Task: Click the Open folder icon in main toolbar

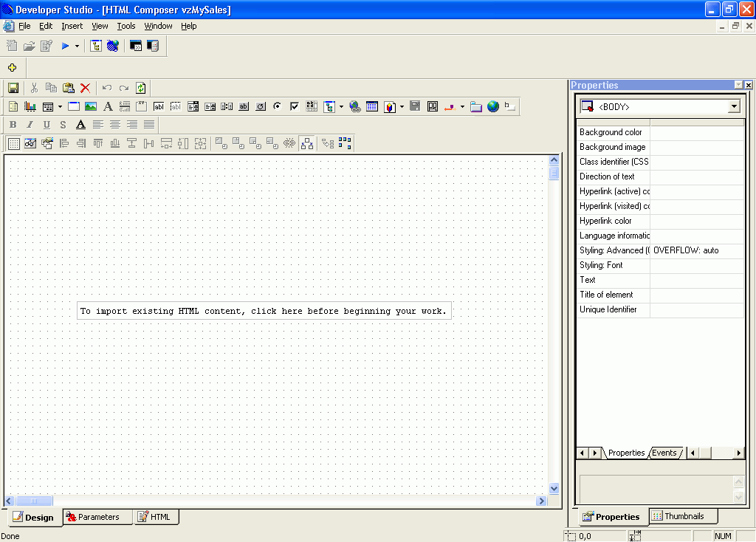Action: 30,46
